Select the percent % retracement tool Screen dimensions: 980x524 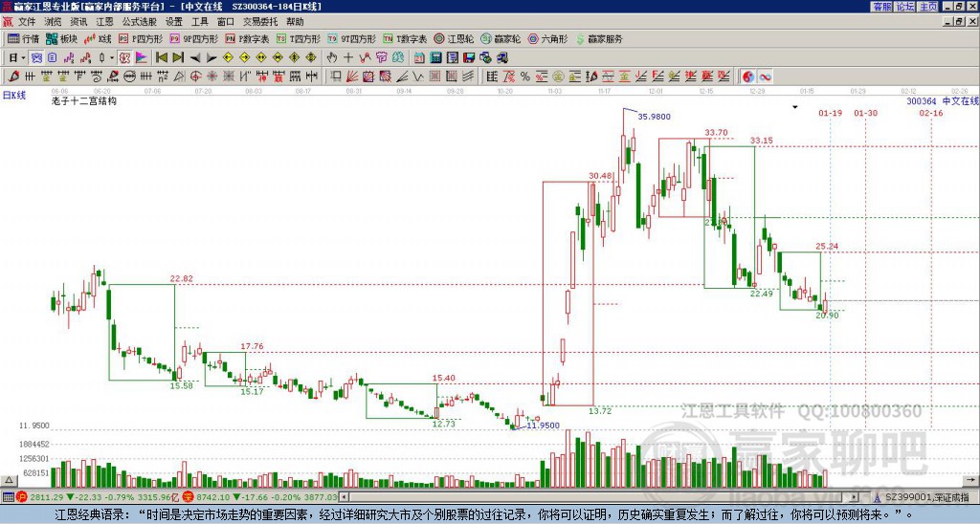pyautogui.click(x=525, y=76)
